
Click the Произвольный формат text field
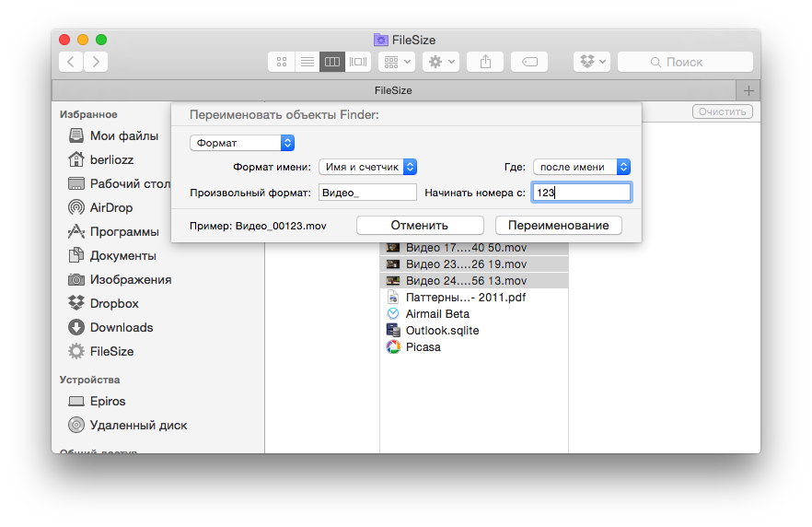click(367, 192)
